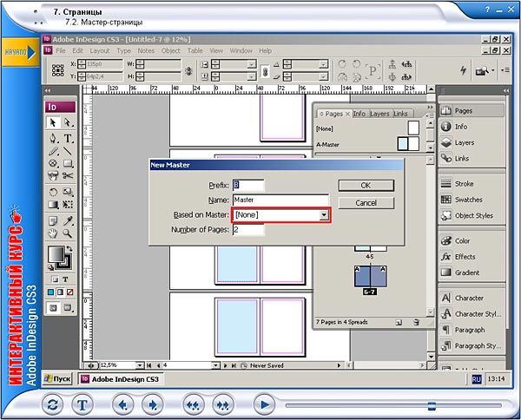Select the Direct Selection tool
Image resolution: width=521 pixels, height=420 pixels.
coord(68,122)
